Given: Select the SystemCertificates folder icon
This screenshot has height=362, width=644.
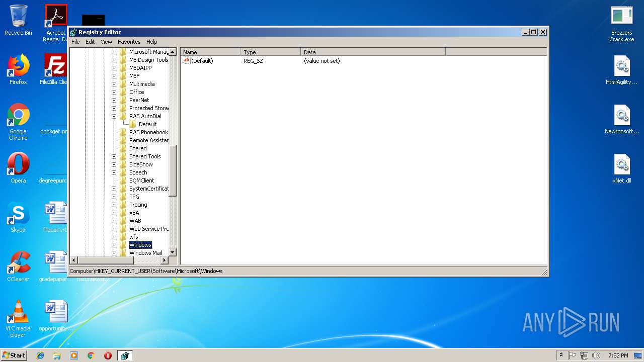Looking at the screenshot, I should (x=123, y=189).
